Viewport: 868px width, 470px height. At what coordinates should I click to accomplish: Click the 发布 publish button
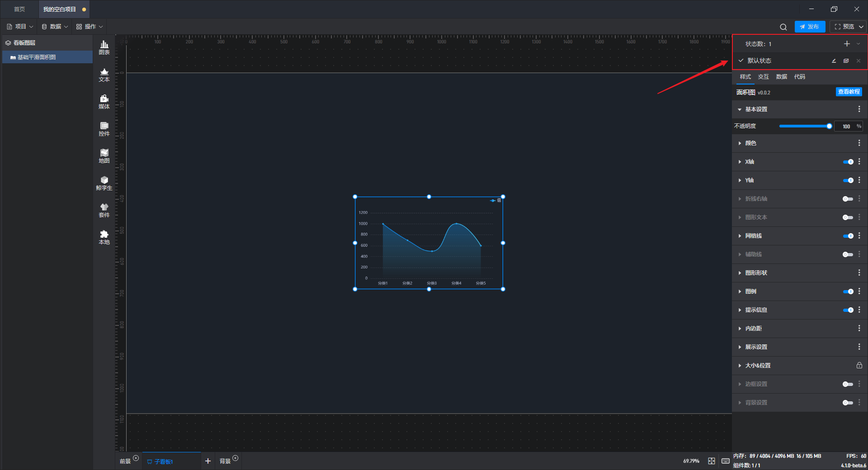(810, 27)
